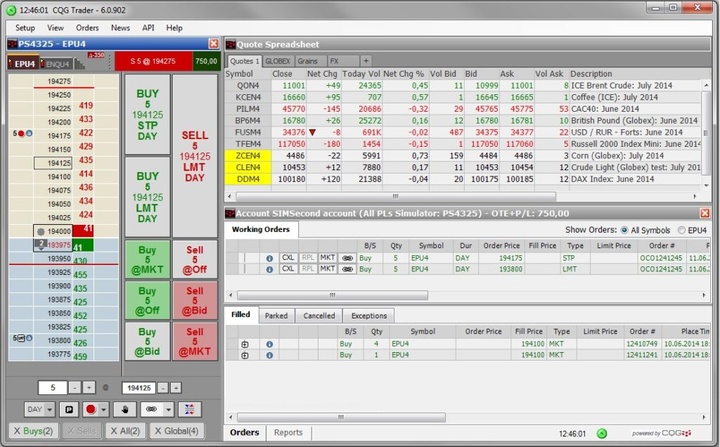Click the red stop marker at 194175
This screenshot has height=447, width=720.
tap(21, 134)
